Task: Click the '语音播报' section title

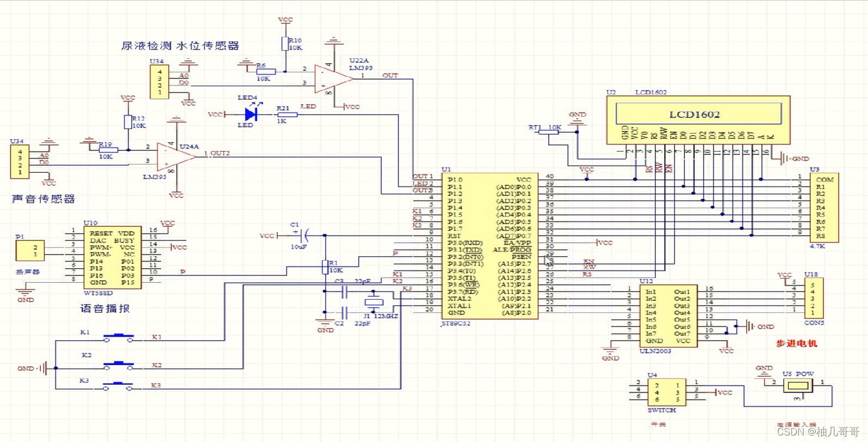Action: (105, 308)
